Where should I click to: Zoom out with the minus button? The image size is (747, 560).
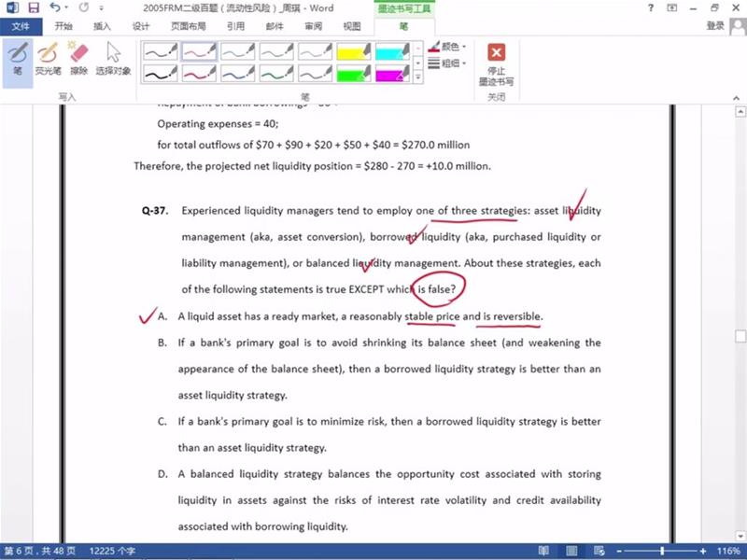[x=618, y=551]
